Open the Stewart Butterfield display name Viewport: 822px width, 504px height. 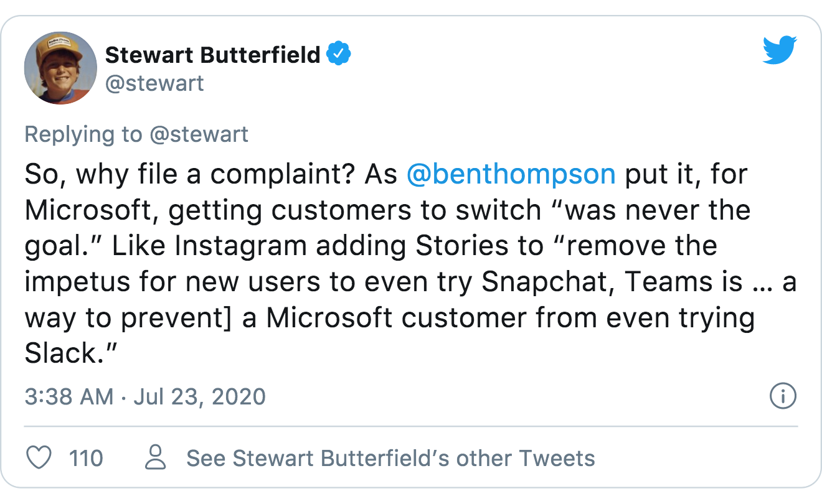(x=213, y=55)
